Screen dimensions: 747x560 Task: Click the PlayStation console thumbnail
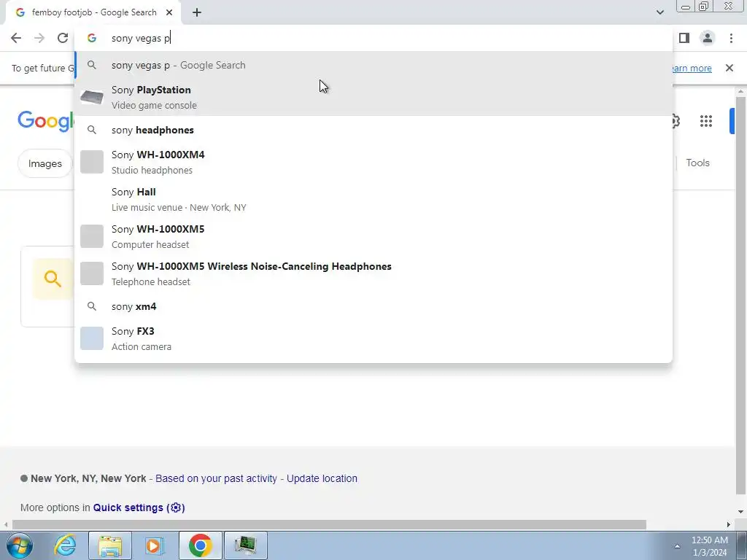92,97
